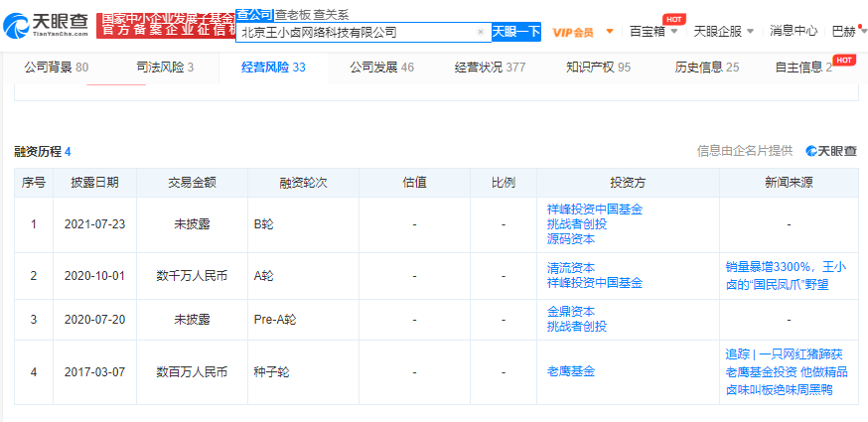Open investor 老鹰基金

pyautogui.click(x=571, y=371)
